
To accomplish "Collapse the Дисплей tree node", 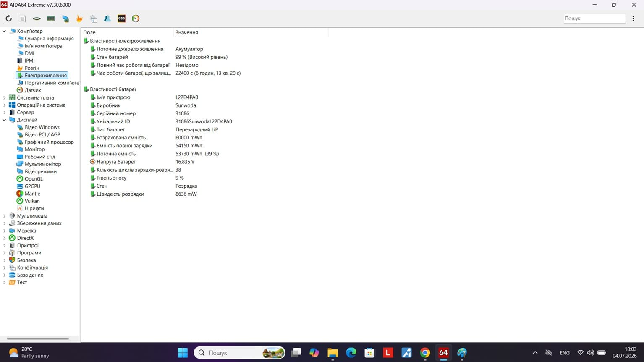I will tap(4, 120).
